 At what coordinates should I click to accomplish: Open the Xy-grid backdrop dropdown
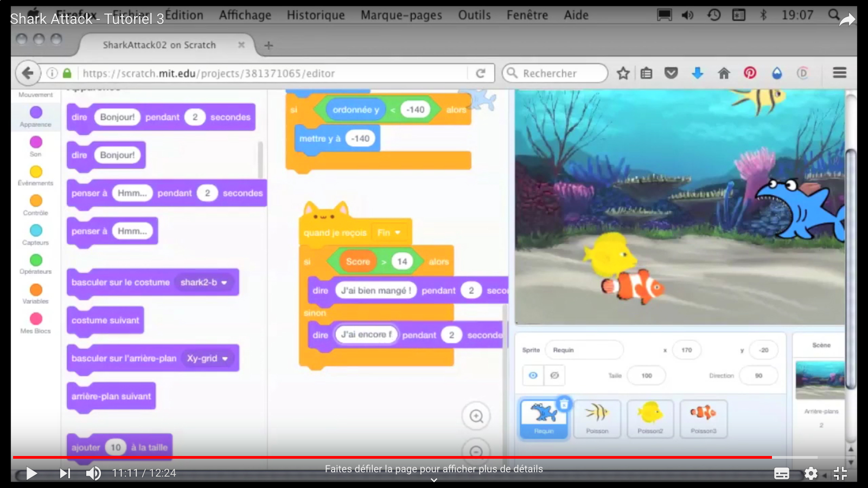(x=207, y=358)
